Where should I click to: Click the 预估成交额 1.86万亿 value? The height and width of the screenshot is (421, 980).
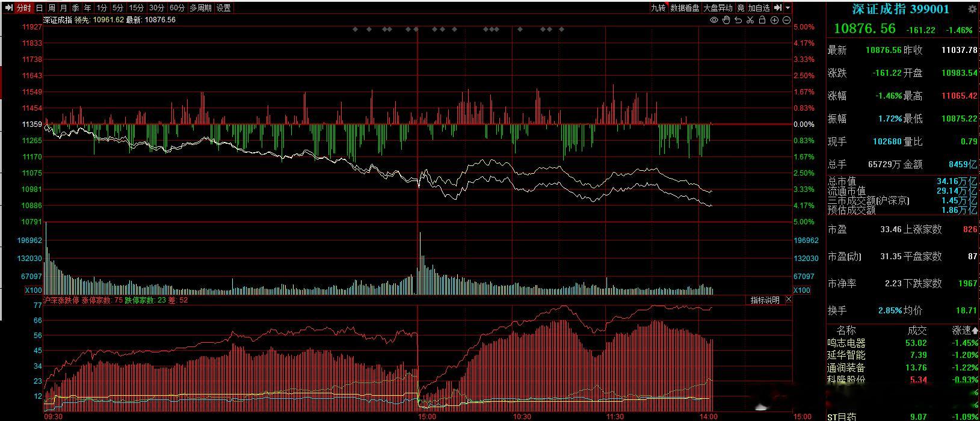click(x=960, y=210)
